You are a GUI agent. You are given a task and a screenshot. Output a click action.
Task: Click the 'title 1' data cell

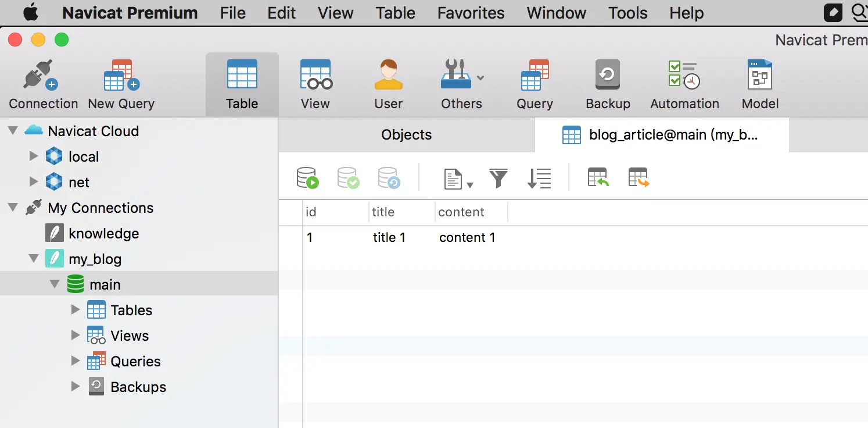[389, 237]
